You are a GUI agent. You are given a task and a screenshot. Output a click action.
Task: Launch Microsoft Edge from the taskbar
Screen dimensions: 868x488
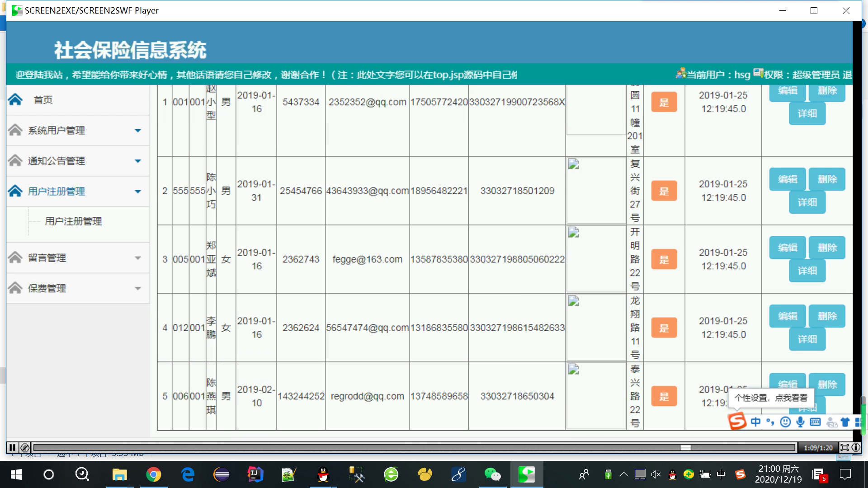point(188,474)
